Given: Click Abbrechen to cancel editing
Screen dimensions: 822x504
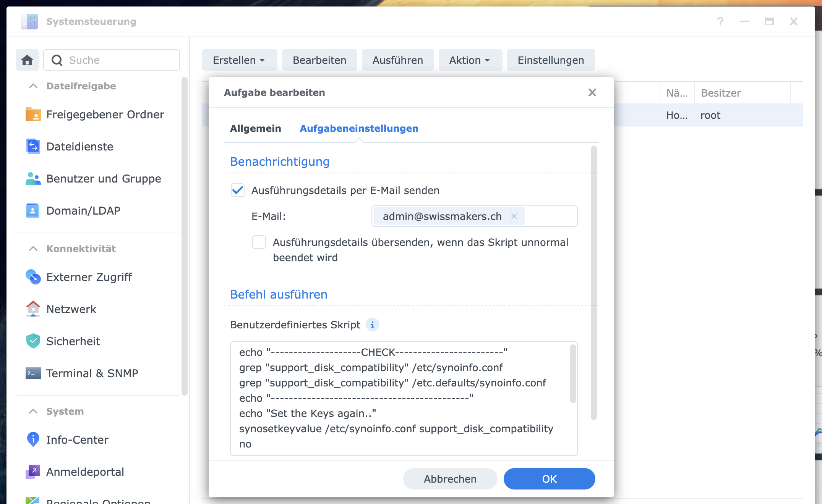Looking at the screenshot, I should click(x=450, y=479).
